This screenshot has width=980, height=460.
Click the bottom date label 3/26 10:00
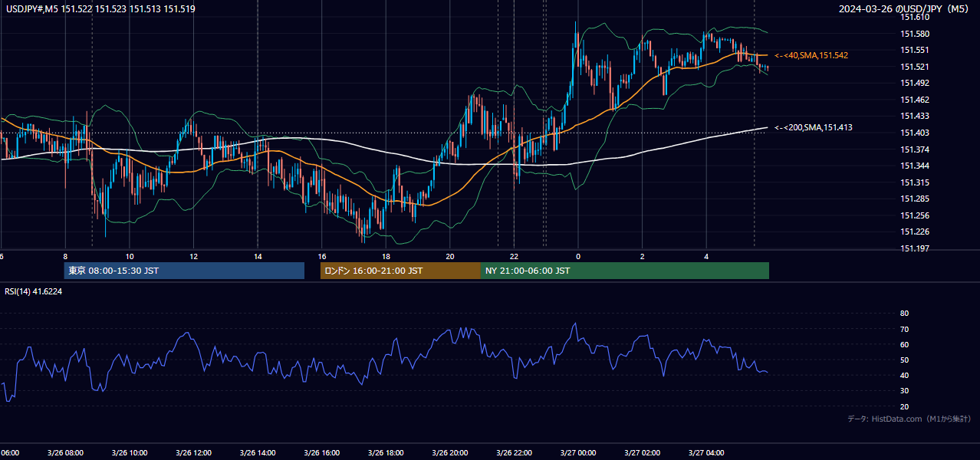pos(129,453)
